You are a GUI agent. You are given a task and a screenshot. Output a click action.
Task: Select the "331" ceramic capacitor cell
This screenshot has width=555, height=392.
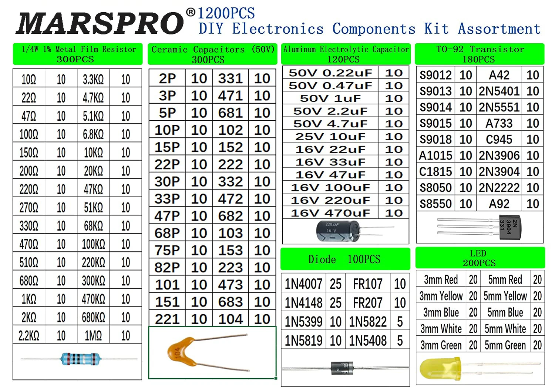(231, 78)
